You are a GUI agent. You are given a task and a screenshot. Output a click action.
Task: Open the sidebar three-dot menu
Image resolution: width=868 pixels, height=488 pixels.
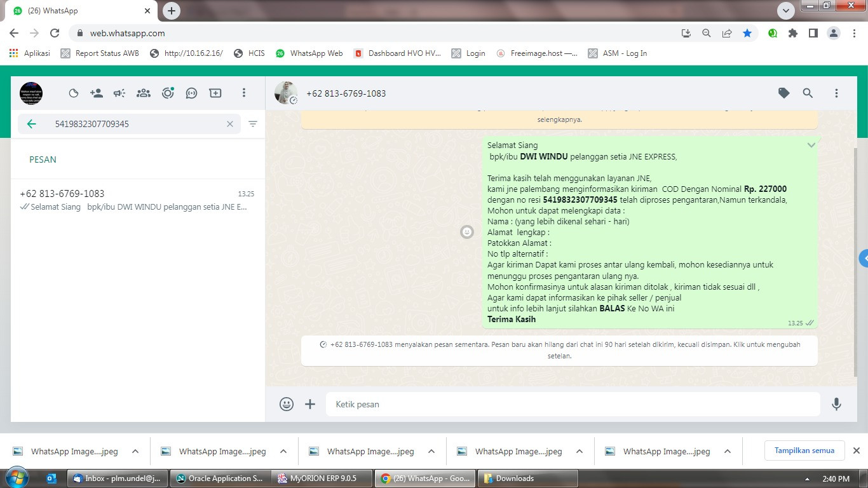(243, 93)
